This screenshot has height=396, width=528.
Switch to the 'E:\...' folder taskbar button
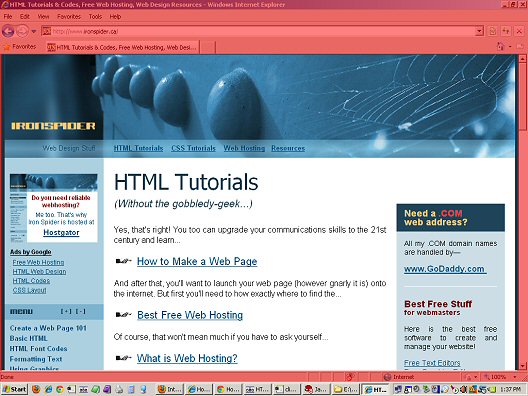coord(345,390)
